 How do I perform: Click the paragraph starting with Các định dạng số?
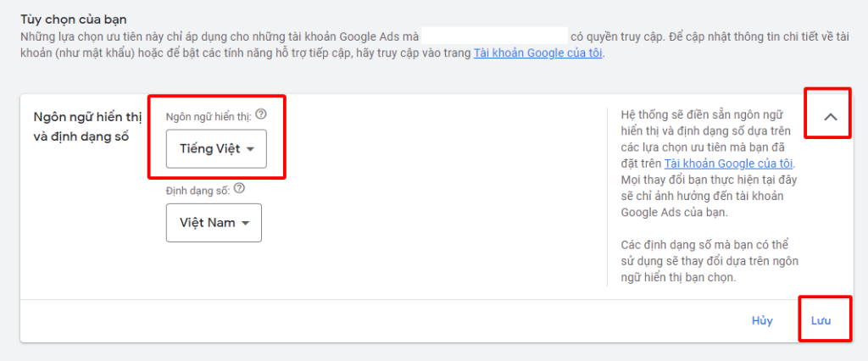(x=709, y=260)
